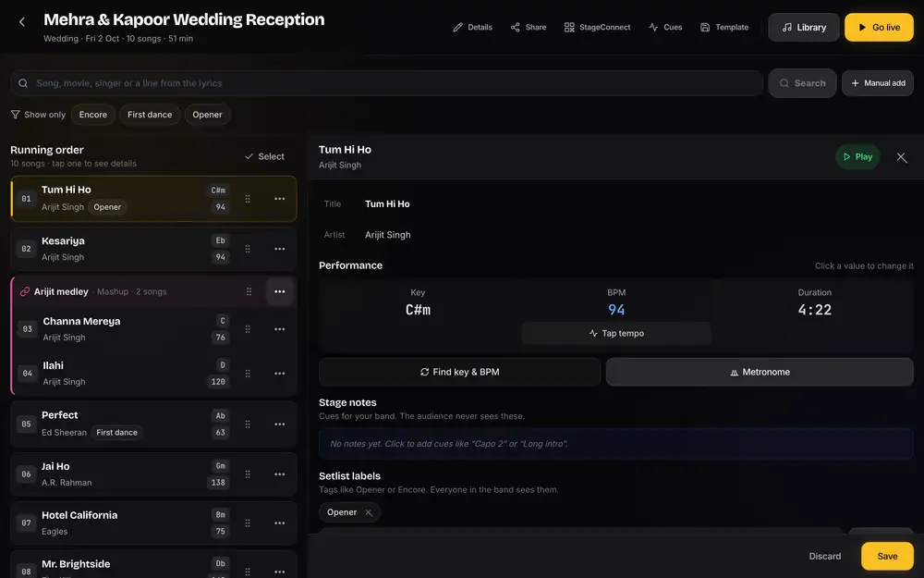Grab the drag handle for Hotel California

[248, 523]
